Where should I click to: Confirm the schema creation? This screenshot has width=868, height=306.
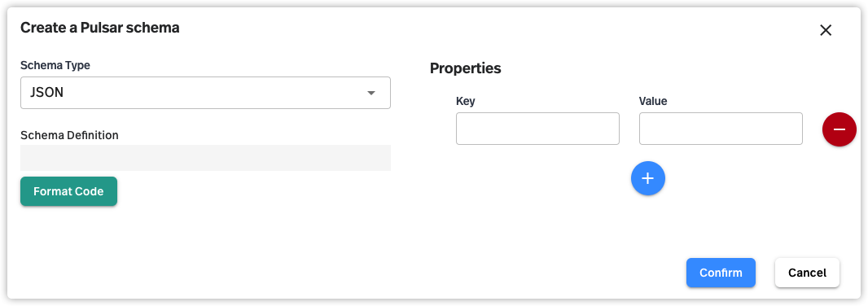721,273
